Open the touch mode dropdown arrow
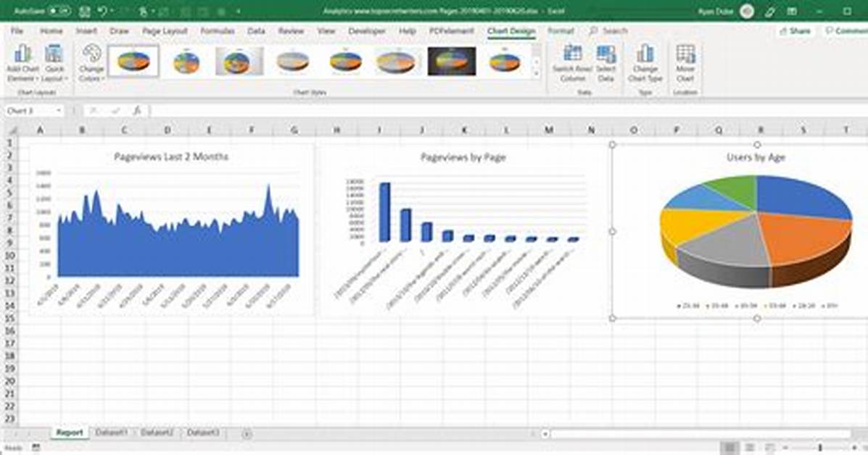 [153, 11]
